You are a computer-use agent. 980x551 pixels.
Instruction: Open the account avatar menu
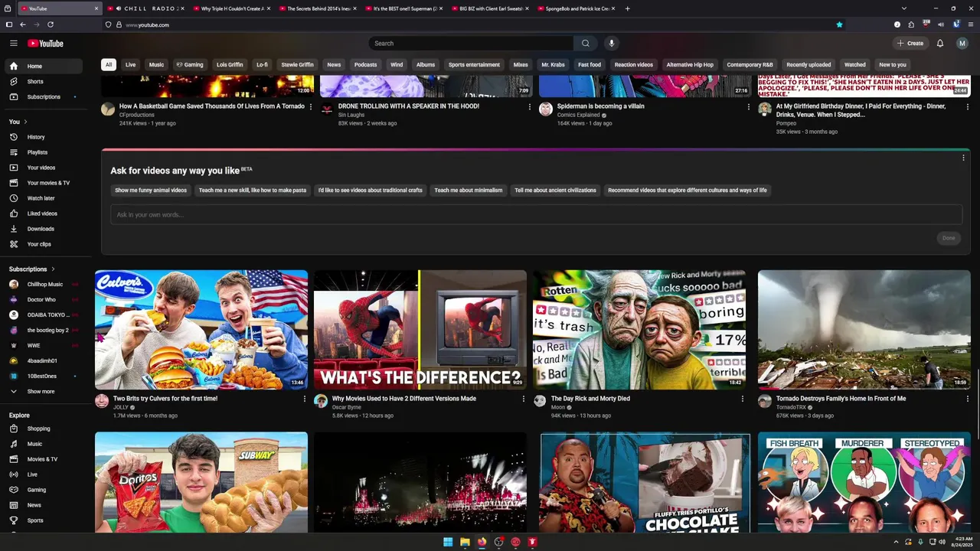(962, 44)
